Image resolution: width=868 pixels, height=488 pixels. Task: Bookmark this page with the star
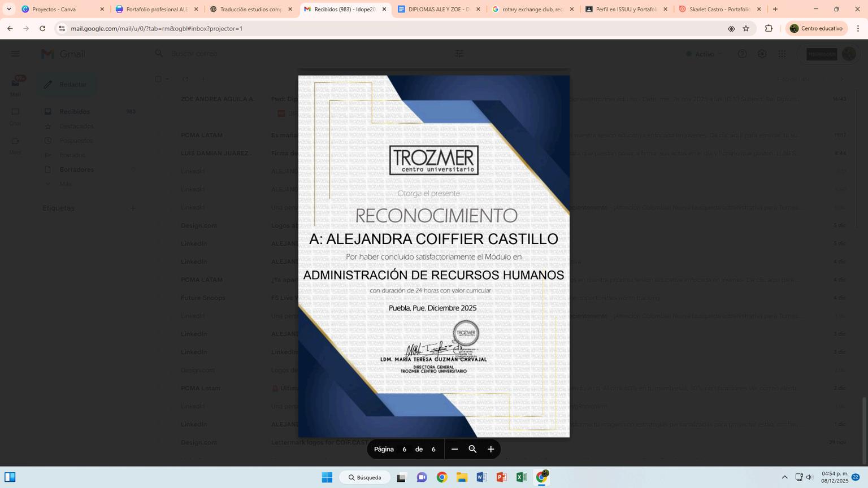[746, 28]
